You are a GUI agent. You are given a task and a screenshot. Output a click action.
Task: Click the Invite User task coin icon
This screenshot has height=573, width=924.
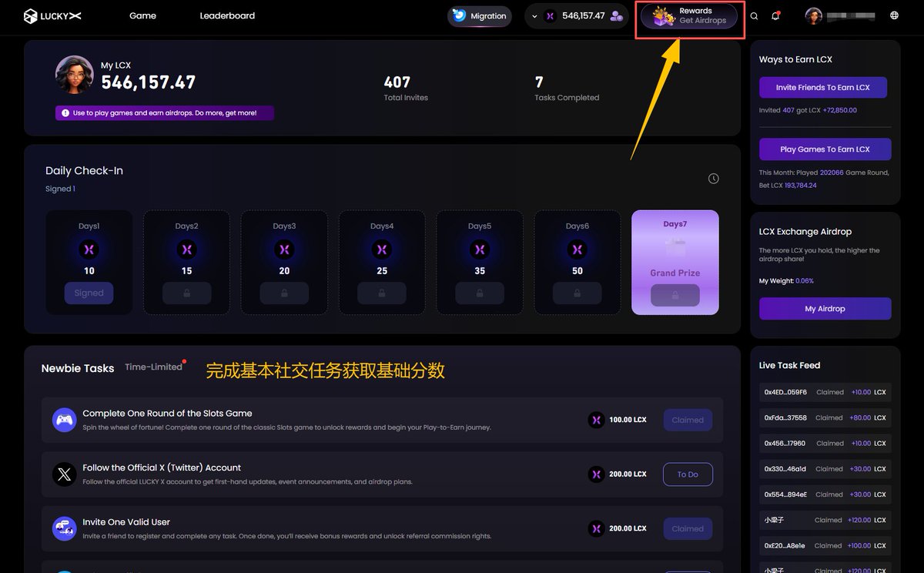596,528
